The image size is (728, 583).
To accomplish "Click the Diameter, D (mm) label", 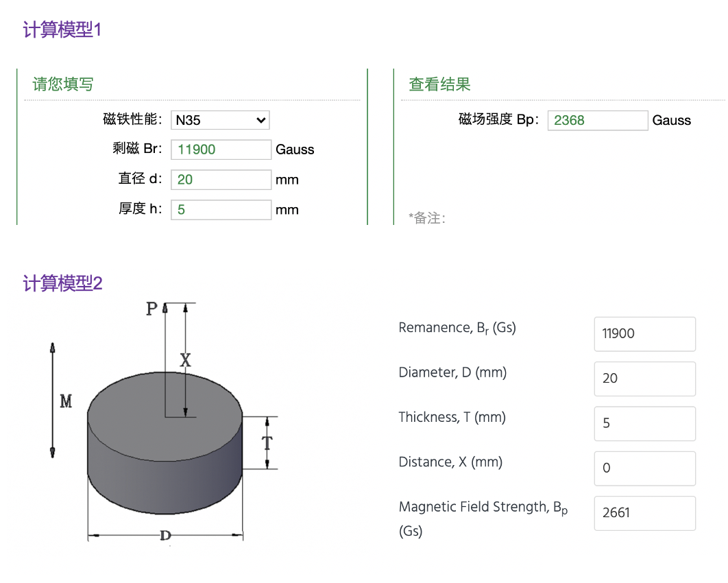I will pos(452,372).
